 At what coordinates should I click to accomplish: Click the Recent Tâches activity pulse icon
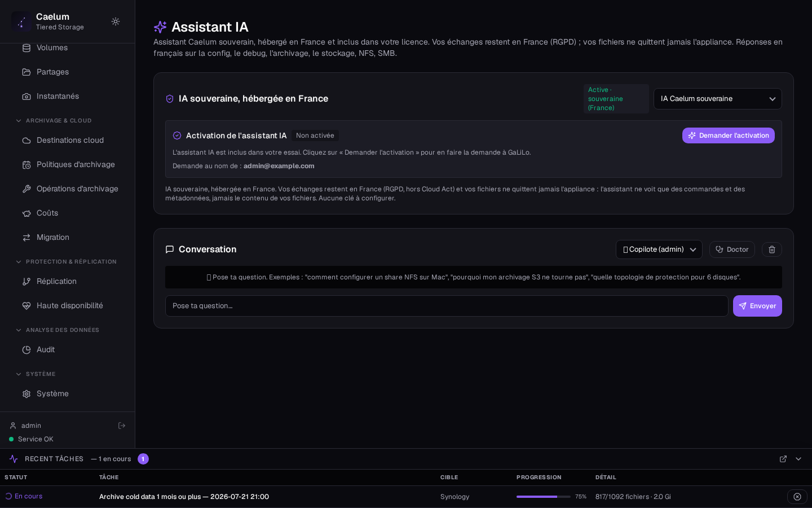[14, 459]
